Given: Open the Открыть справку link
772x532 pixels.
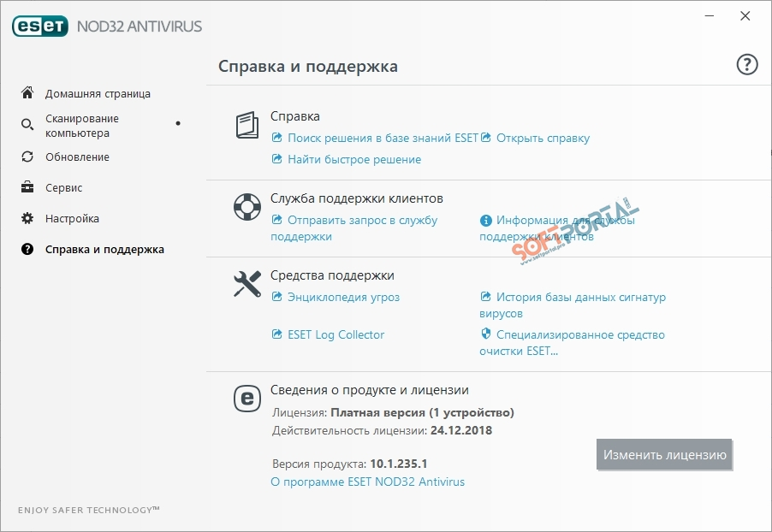Looking at the screenshot, I should 543,138.
